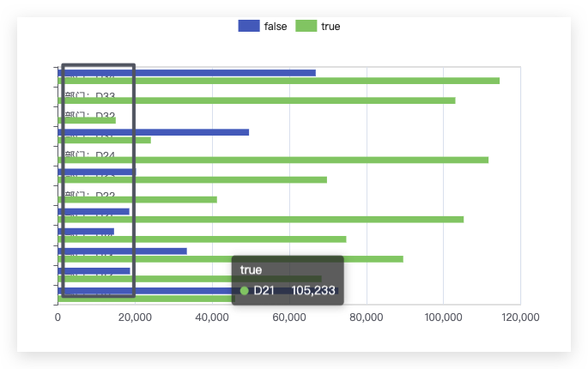
Task: Select the green bar for D22
Action: (137, 200)
